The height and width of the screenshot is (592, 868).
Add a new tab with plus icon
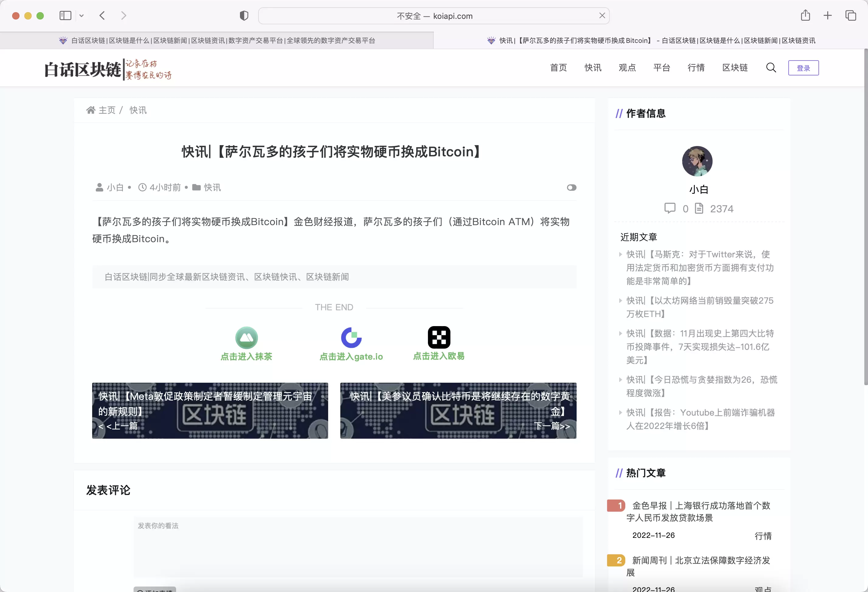tap(828, 16)
